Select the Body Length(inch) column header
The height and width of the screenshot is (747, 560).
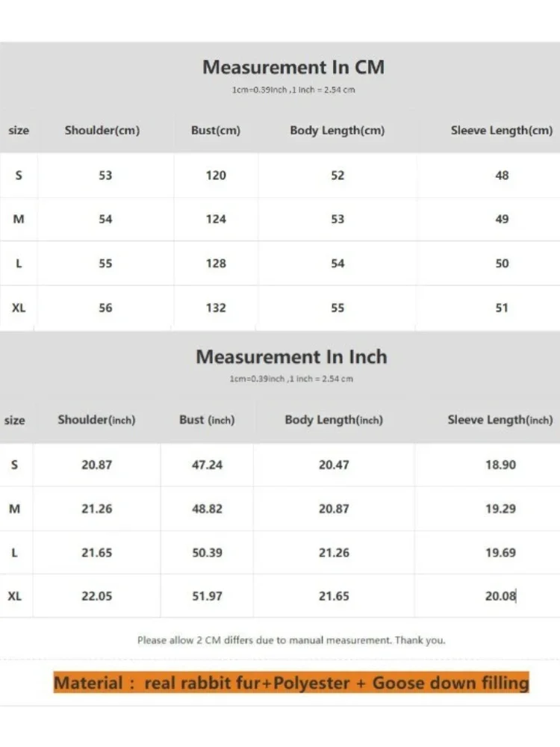coord(334,420)
